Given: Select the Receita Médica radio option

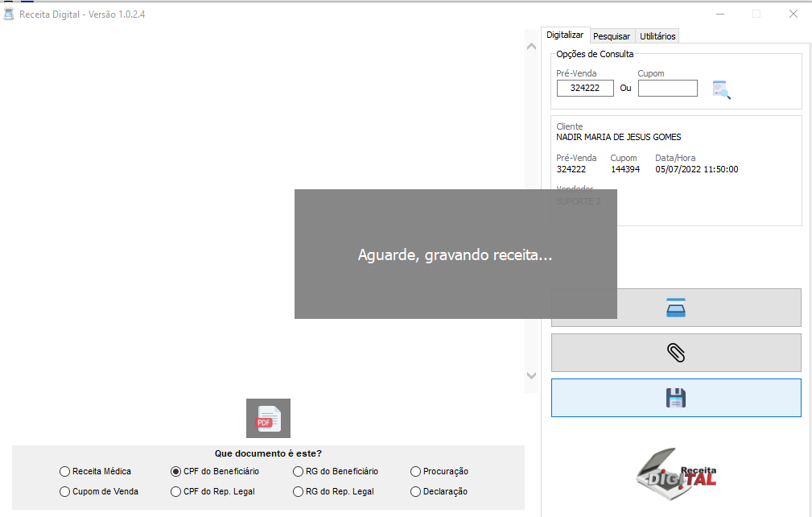Looking at the screenshot, I should (65, 471).
